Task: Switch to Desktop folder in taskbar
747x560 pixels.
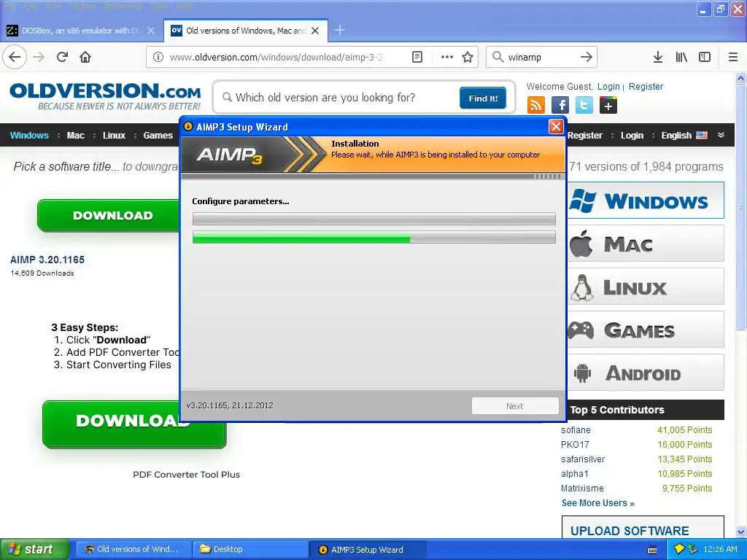Action: [249, 549]
